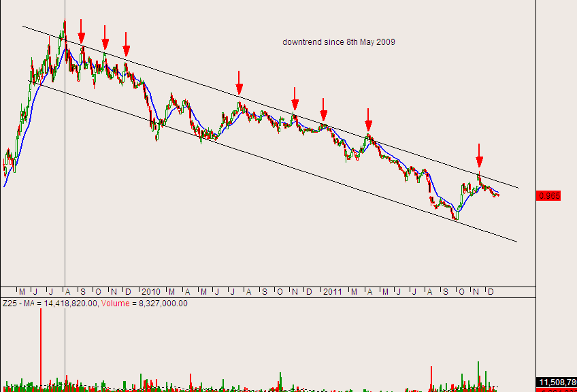
Task: Select the red arrow above November 2010
Action: pos(295,99)
